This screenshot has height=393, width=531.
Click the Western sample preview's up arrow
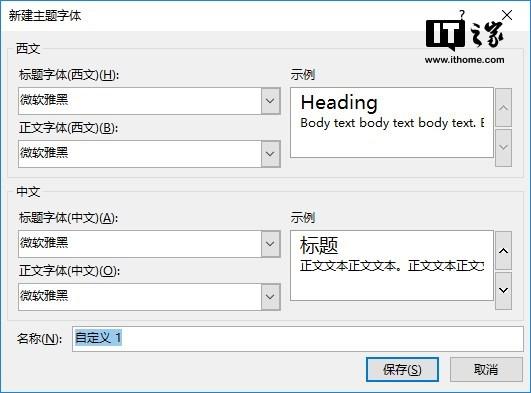(503, 108)
